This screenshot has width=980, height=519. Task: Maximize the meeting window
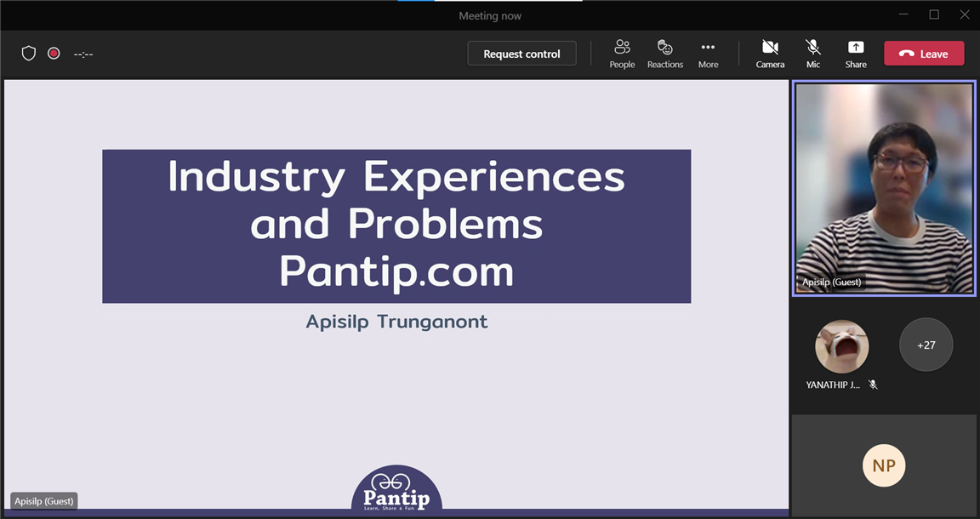pos(934,14)
